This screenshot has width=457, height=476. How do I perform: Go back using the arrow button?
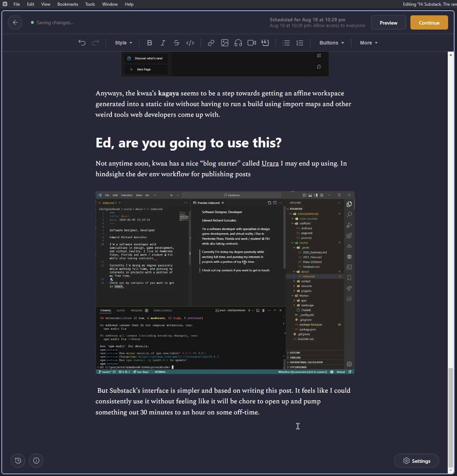click(x=15, y=22)
